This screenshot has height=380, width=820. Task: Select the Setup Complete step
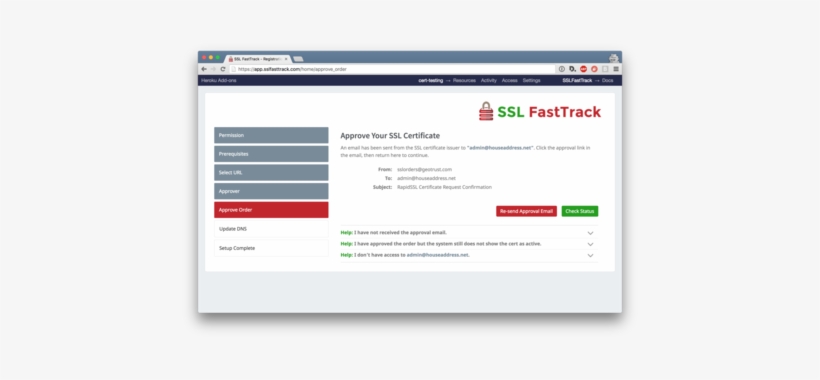tap(271, 248)
